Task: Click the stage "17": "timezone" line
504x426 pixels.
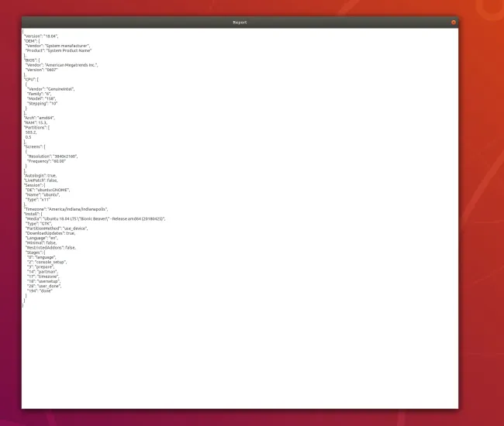Action: coord(43,277)
